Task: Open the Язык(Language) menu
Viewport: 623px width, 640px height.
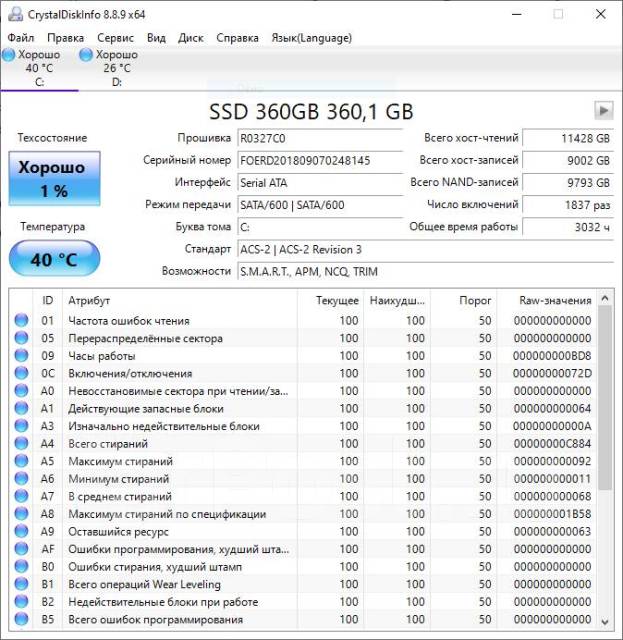Action: pos(311,38)
